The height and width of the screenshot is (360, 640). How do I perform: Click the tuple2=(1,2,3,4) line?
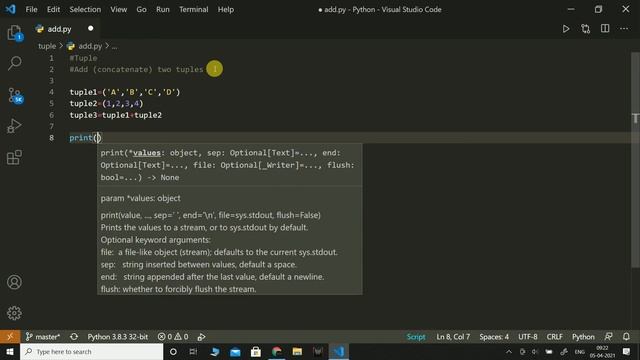(107, 104)
